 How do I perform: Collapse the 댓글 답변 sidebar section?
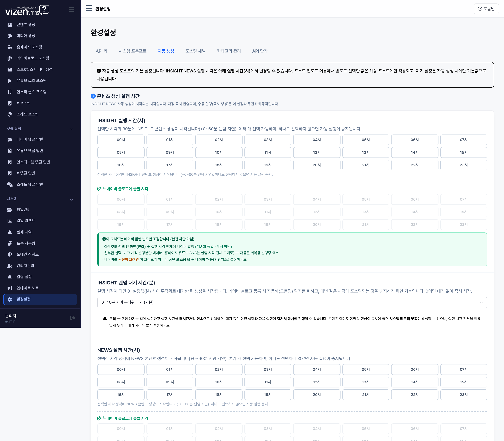(x=71, y=129)
